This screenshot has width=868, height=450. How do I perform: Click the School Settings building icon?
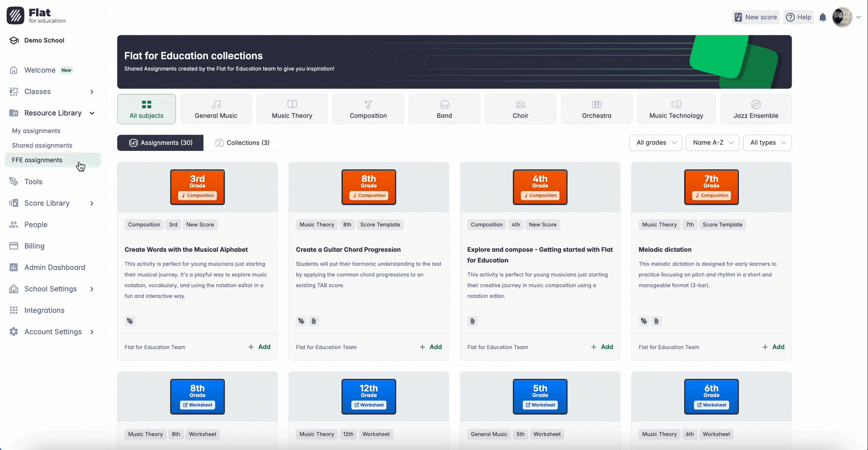click(14, 289)
